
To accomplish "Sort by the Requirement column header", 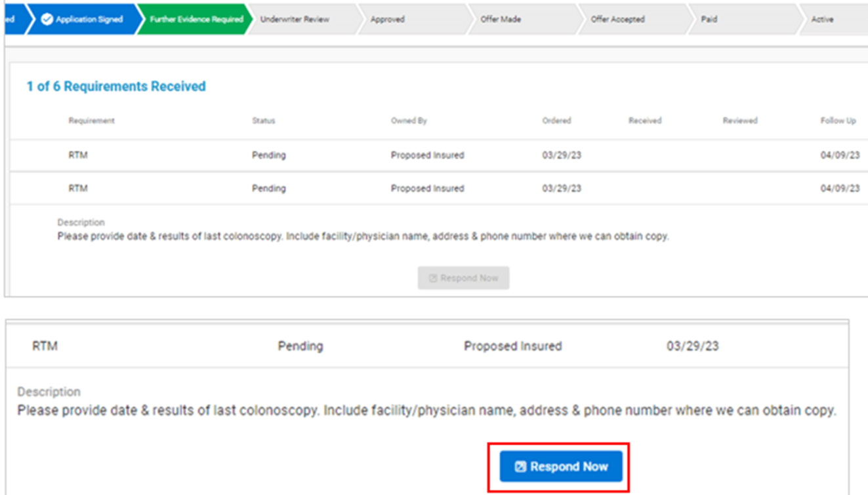I will coord(91,121).
